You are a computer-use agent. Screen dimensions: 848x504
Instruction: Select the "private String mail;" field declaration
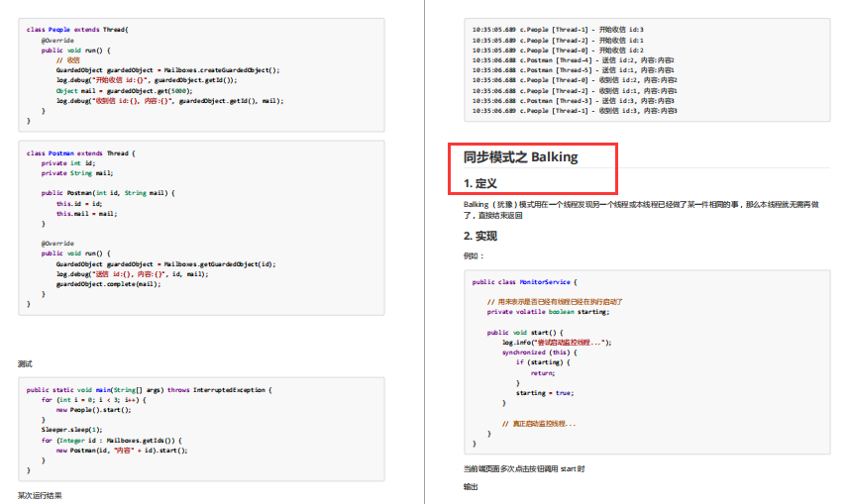coord(77,173)
